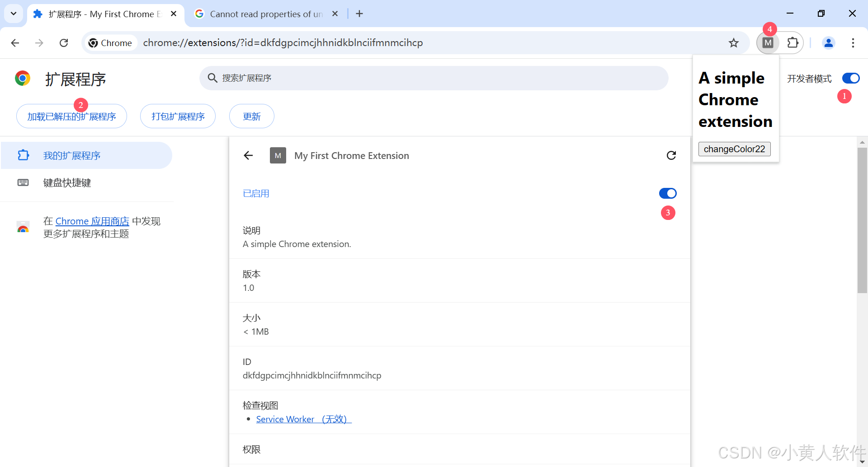Click the vertical scrollbar thumb
The width and height of the screenshot is (868, 467).
[x=862, y=220]
